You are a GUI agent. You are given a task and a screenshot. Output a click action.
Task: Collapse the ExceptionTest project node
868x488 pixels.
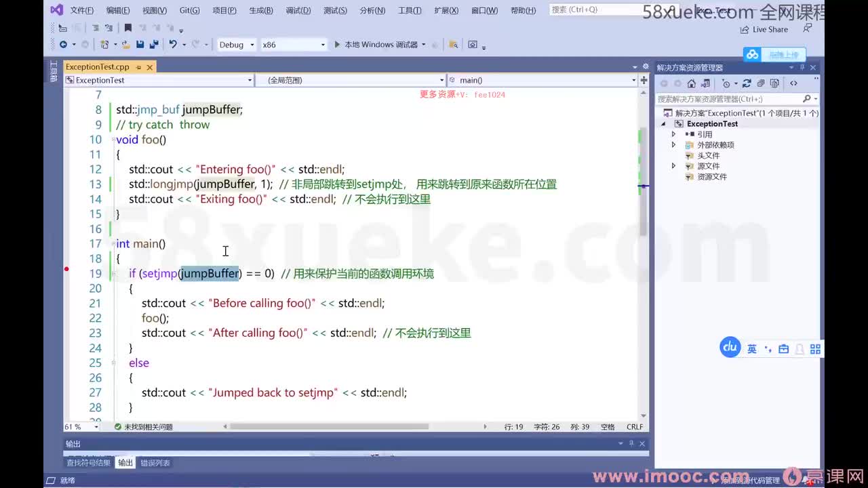(x=664, y=124)
